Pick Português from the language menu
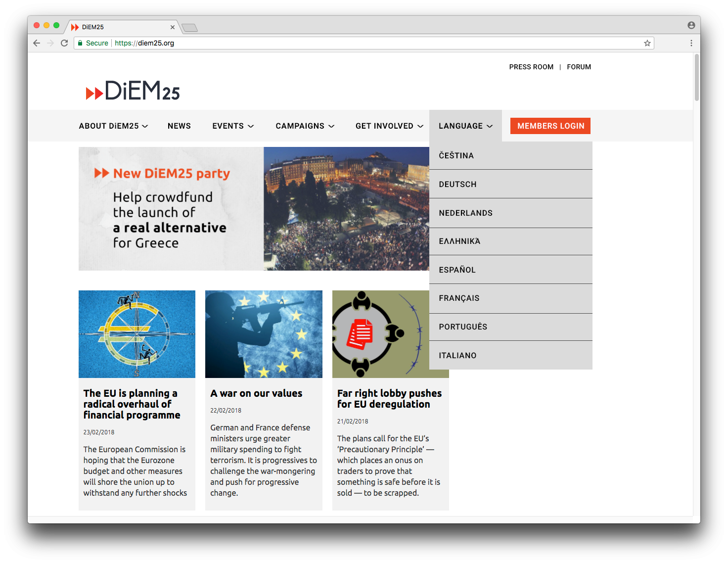This screenshot has height=563, width=728. click(511, 327)
